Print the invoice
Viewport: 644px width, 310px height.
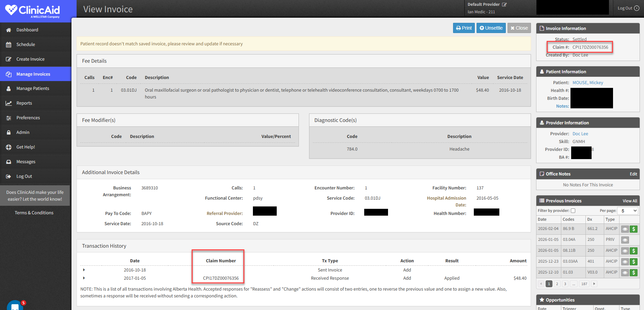464,28
